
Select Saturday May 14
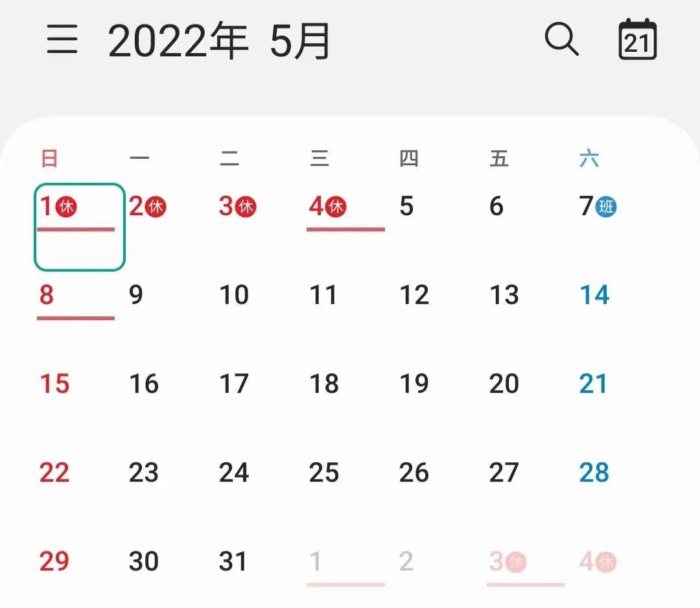click(x=594, y=296)
